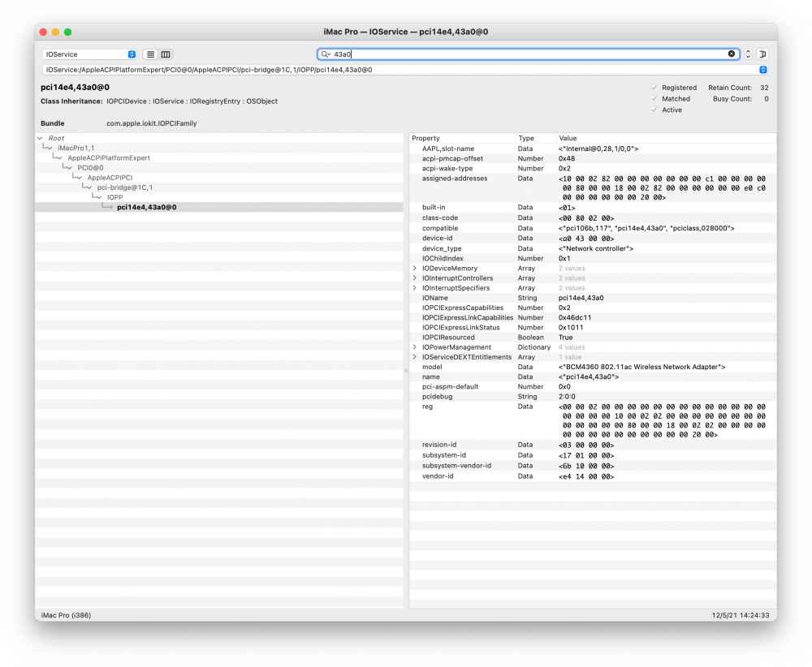Screen dimensions: 812x667
Task: Collapse the pci-bridge@1C,1 node
Action: [89, 187]
